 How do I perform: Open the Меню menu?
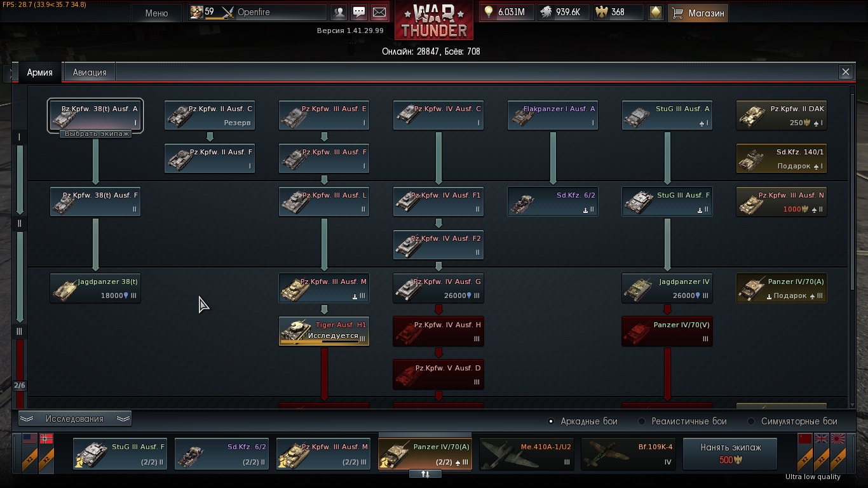point(156,13)
